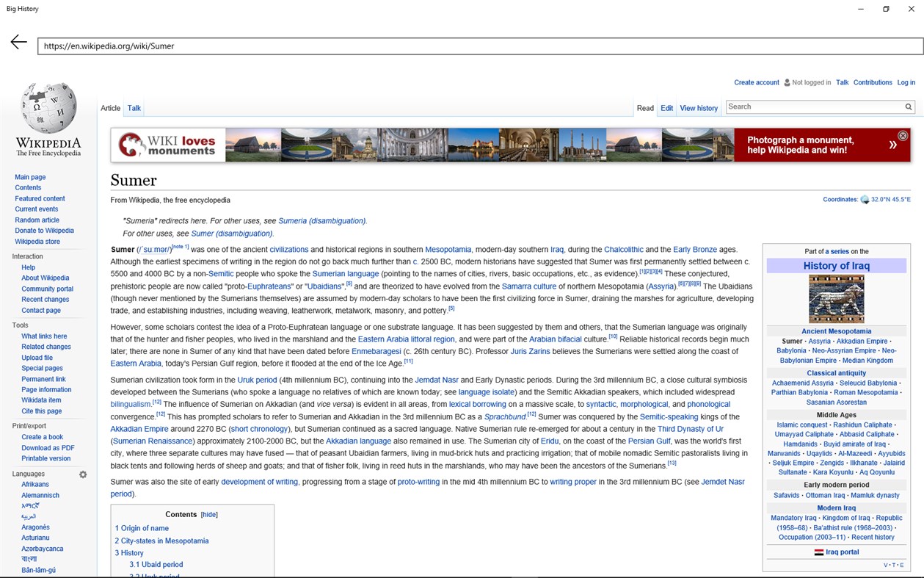
Task: Follow the Chalcolithic link
Action: click(x=624, y=250)
